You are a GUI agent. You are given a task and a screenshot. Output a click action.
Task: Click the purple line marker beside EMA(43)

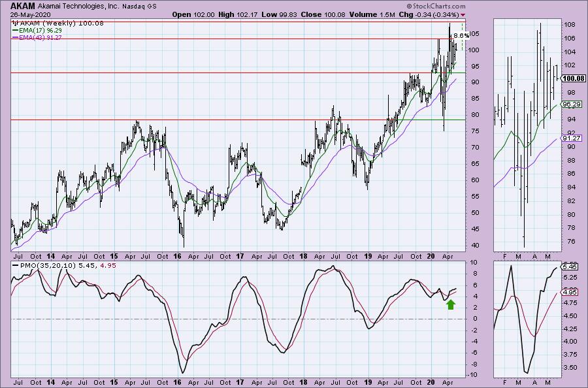click(x=15, y=37)
